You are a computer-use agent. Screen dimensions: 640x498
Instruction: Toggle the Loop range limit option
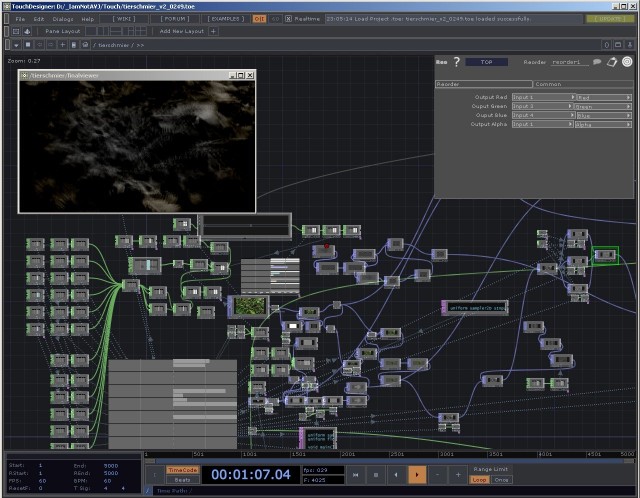(x=479, y=480)
